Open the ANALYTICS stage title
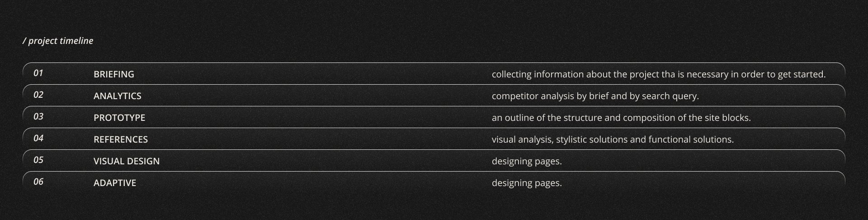The height and width of the screenshot is (220, 868). (117, 96)
